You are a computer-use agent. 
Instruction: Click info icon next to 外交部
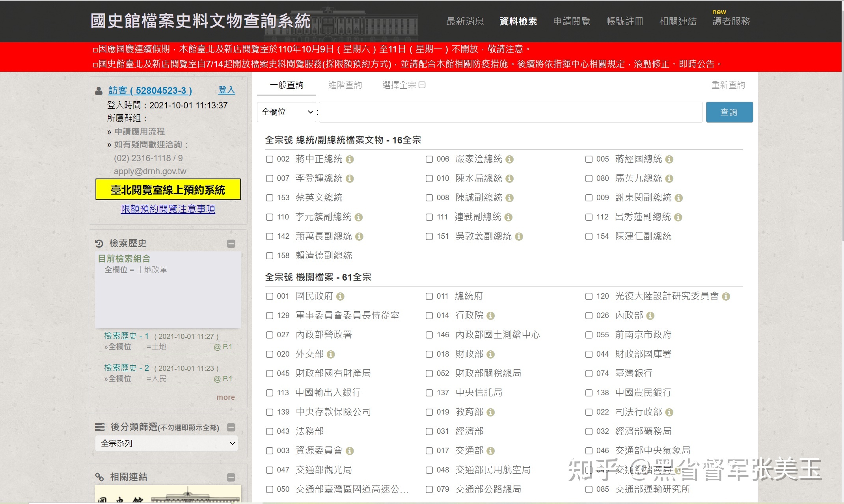tap(331, 354)
